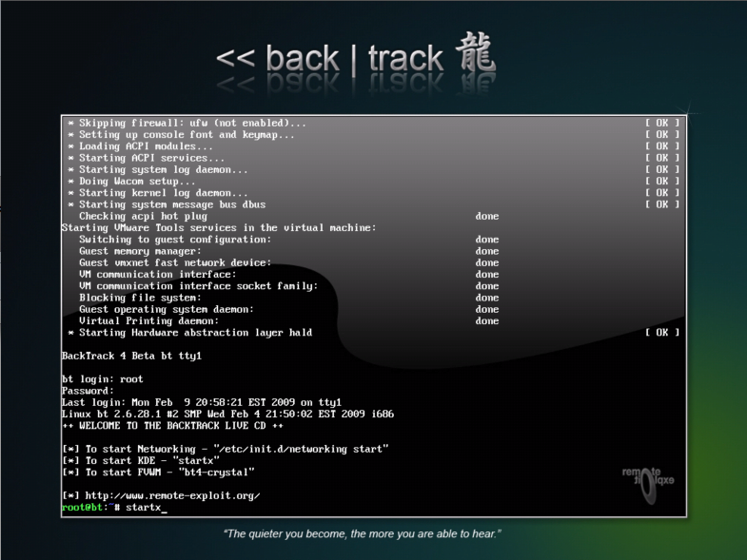The width and height of the screenshot is (747, 560).
Task: Click the 'Last login: Mon Feb 9' line
Action: [202, 403]
